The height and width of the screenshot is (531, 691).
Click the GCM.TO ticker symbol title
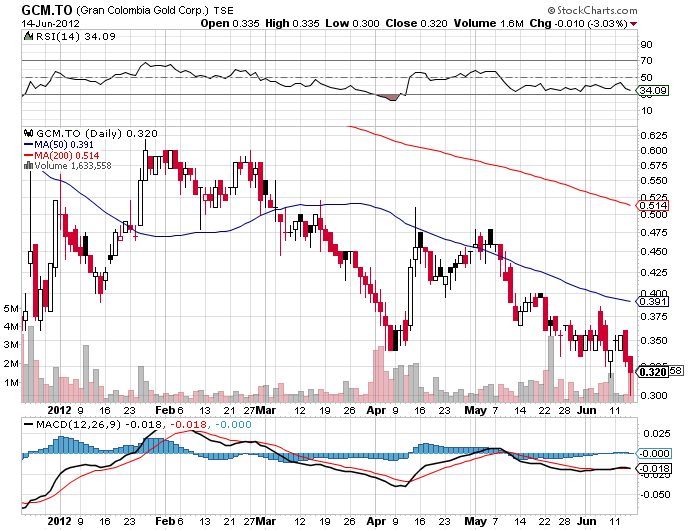(x=47, y=10)
